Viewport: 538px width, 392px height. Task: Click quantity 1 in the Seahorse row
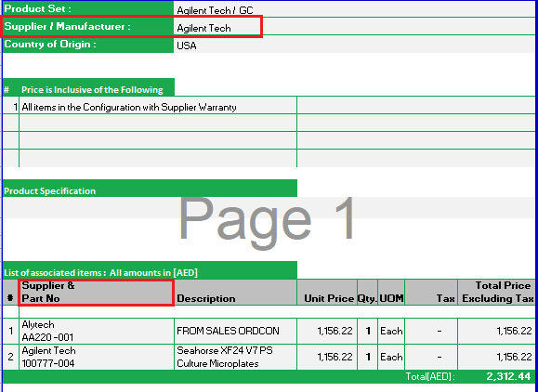click(367, 357)
